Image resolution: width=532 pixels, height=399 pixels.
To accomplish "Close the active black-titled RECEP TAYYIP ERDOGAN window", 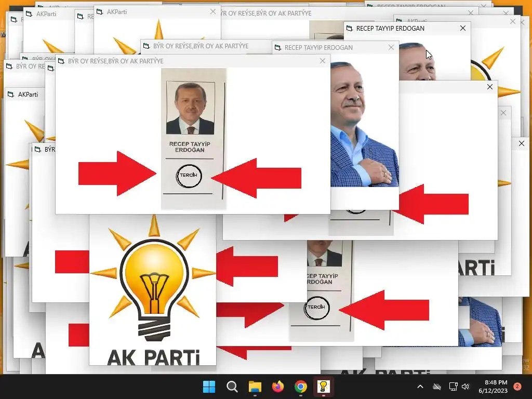I will (x=463, y=28).
